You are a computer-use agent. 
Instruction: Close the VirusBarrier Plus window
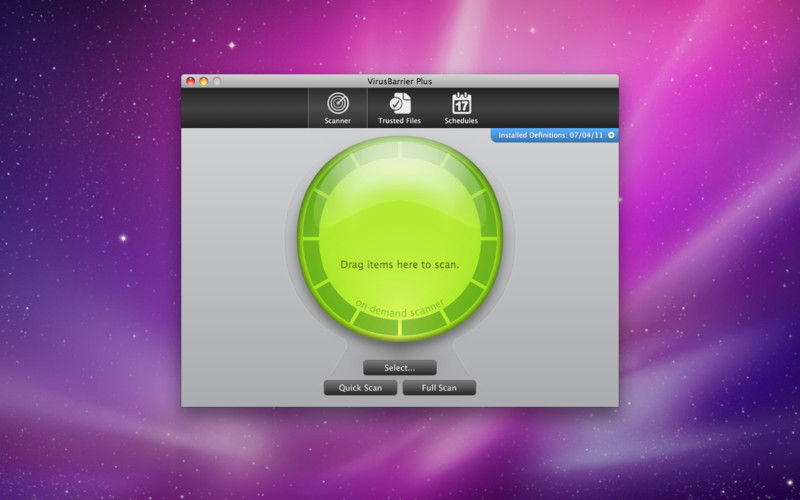point(190,81)
